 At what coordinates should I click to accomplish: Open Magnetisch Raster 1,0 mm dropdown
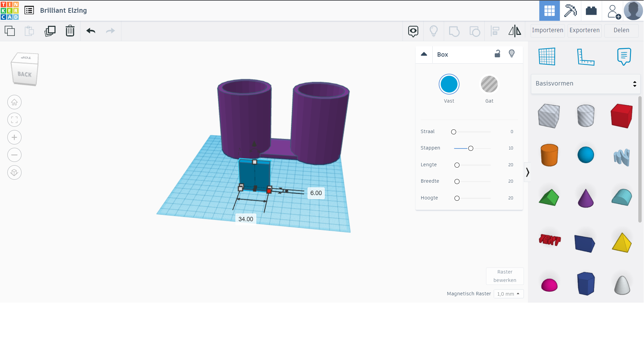coord(508,294)
